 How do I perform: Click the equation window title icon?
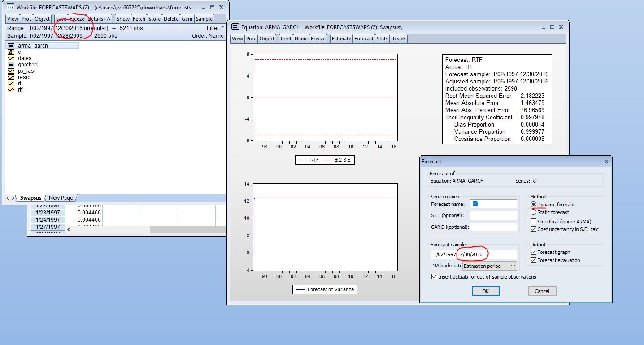[x=235, y=27]
